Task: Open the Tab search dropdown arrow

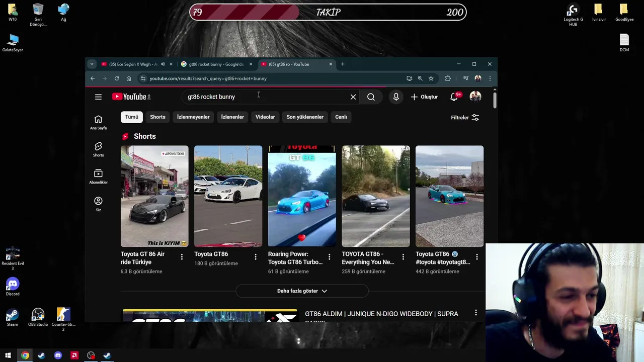Action: [x=92, y=64]
